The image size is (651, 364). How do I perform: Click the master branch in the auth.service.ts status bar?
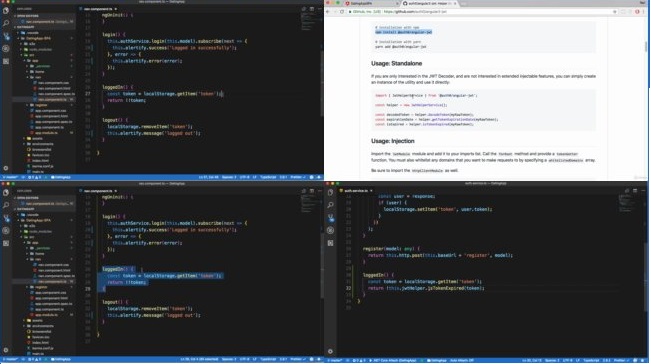point(335,360)
